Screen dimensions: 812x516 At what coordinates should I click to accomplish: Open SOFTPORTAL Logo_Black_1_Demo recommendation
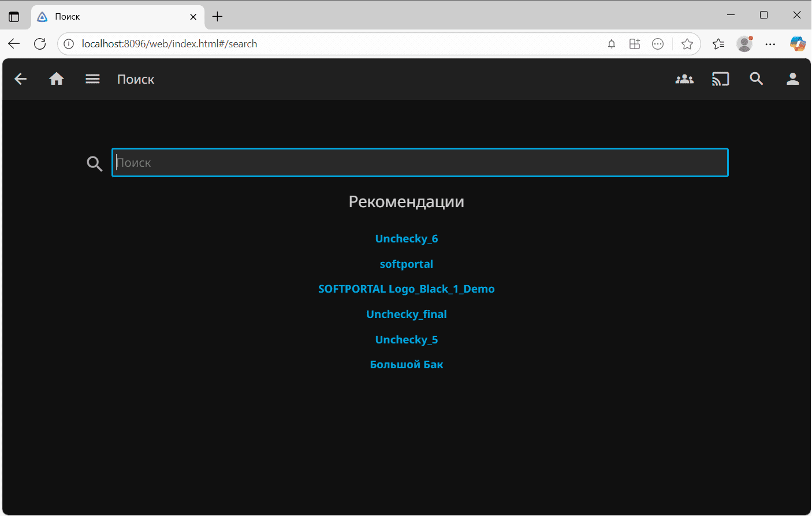click(407, 289)
